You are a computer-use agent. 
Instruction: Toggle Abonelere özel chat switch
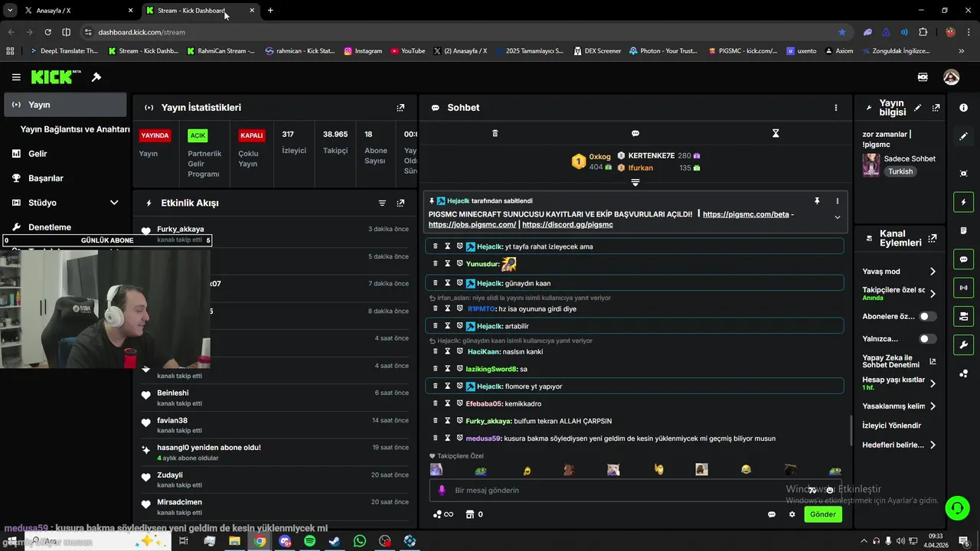[927, 316]
